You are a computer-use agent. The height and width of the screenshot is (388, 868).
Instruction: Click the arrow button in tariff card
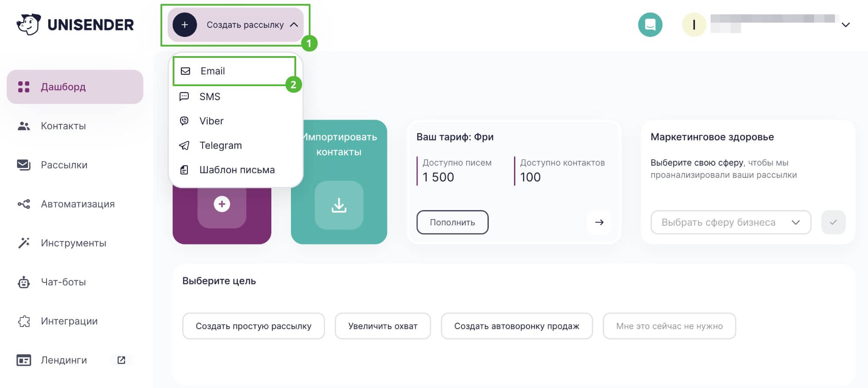click(599, 222)
